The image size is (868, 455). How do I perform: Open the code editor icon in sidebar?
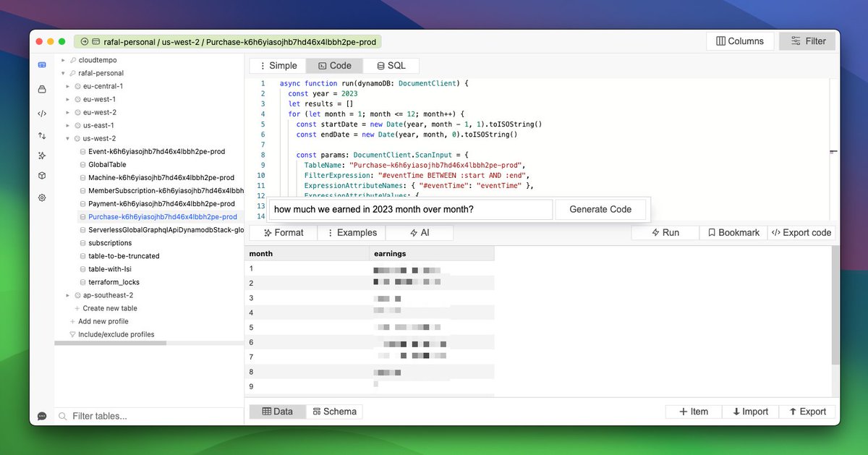click(x=42, y=114)
